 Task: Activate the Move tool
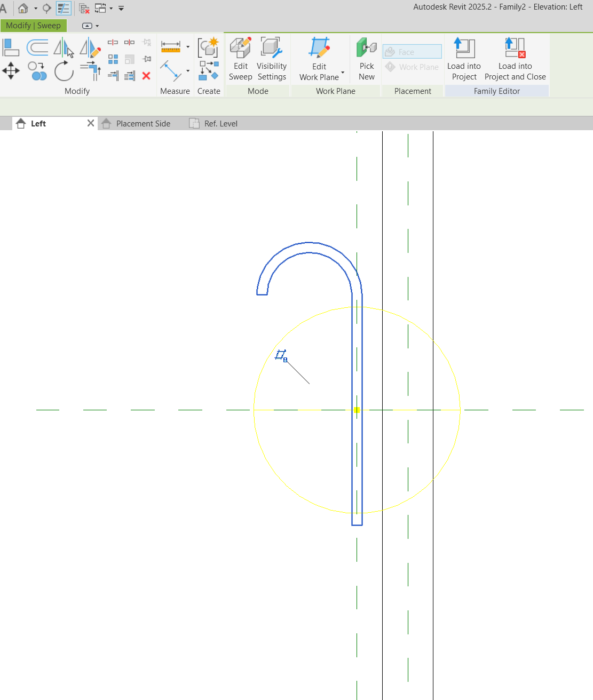[11, 70]
